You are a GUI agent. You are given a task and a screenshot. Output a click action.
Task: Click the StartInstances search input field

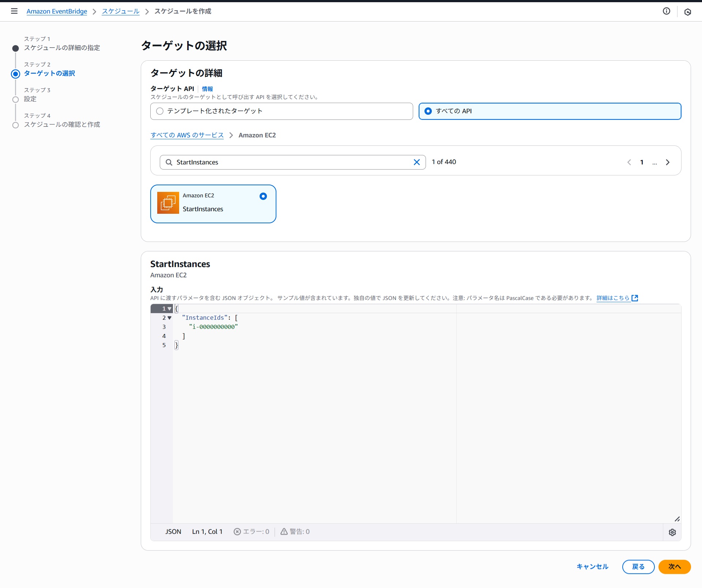[289, 162]
